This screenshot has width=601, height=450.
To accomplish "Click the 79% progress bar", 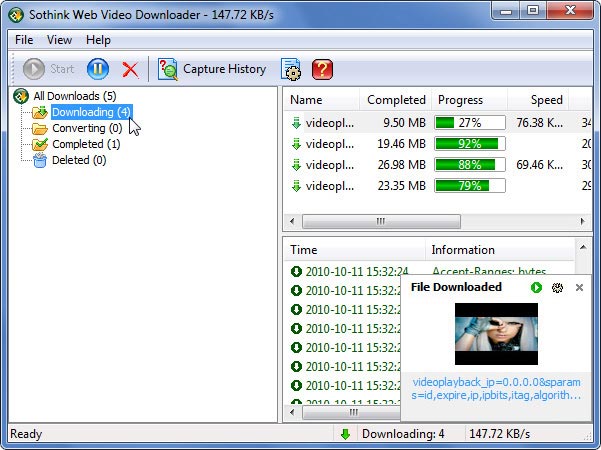I will click(x=470, y=186).
